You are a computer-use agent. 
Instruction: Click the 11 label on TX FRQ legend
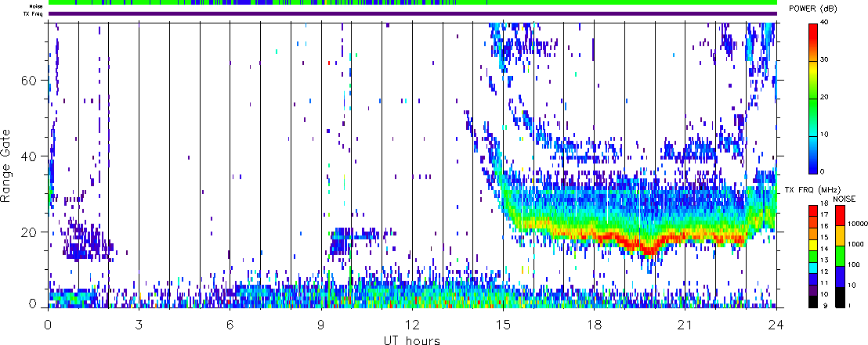click(824, 282)
